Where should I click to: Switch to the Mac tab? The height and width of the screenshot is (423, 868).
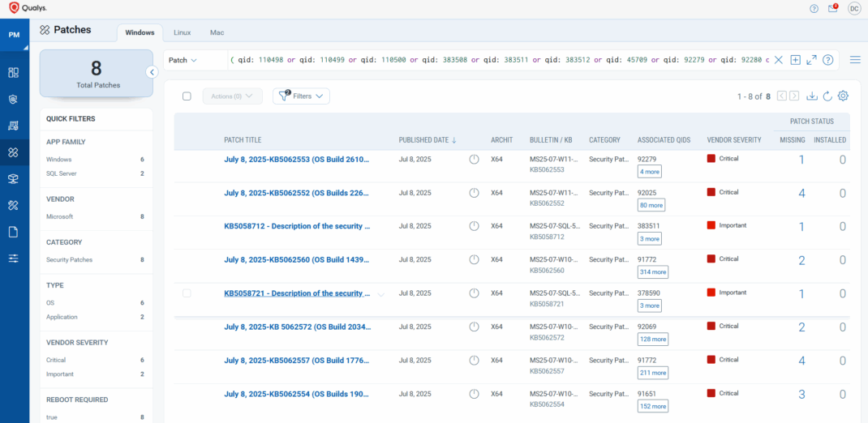pyautogui.click(x=217, y=32)
